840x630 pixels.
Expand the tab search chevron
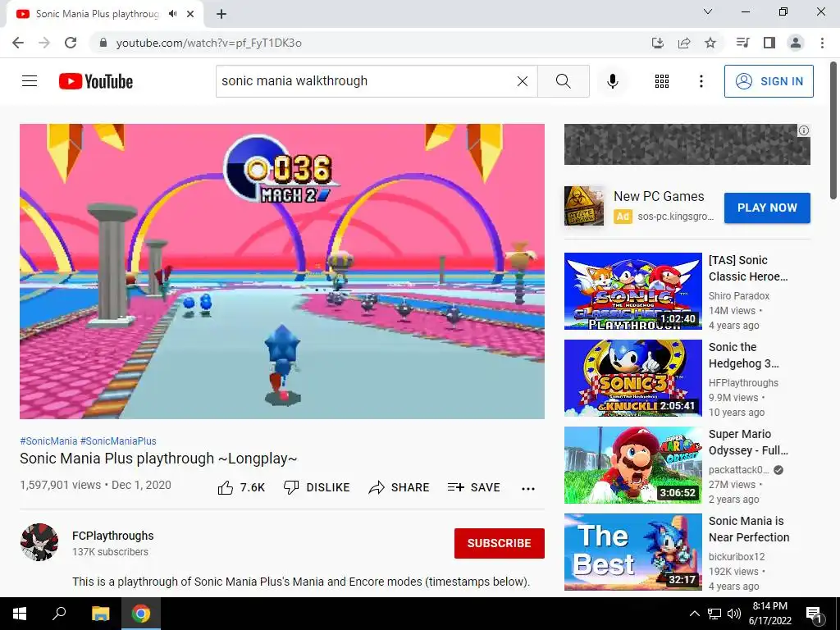coord(708,11)
